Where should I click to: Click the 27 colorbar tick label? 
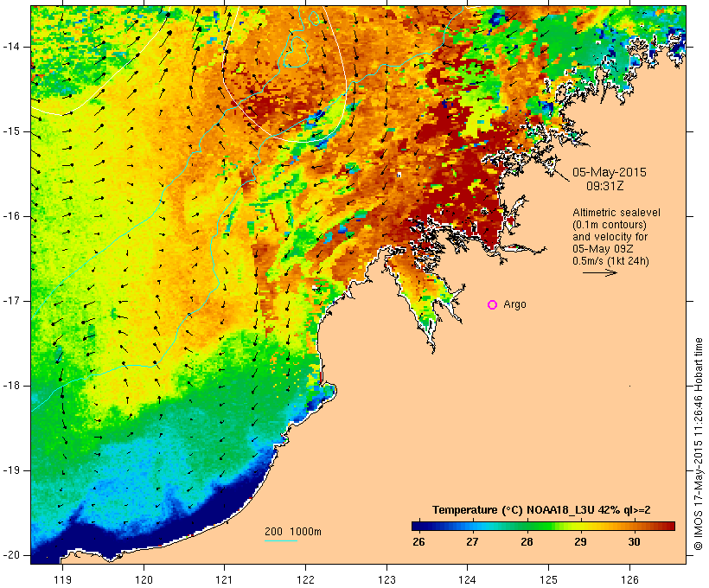472,542
